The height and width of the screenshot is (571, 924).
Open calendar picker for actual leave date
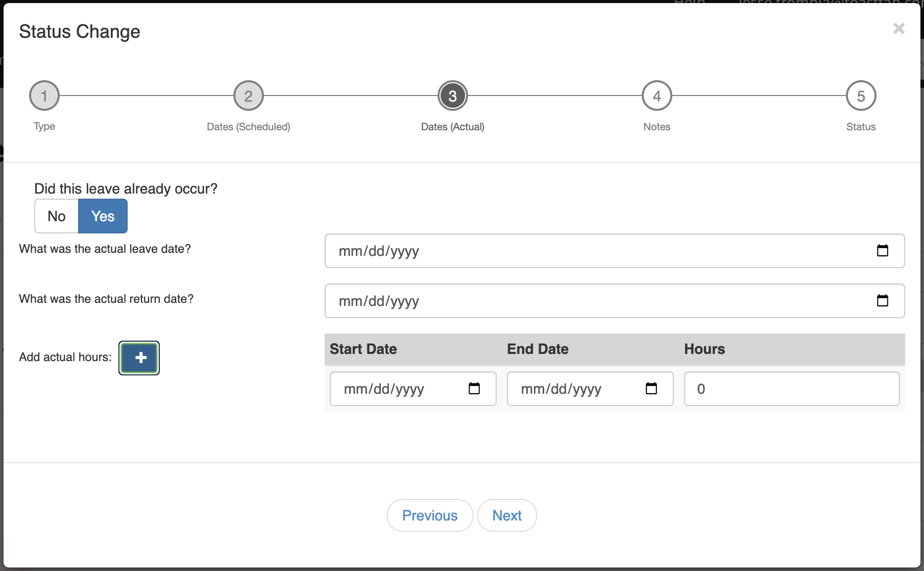click(882, 251)
